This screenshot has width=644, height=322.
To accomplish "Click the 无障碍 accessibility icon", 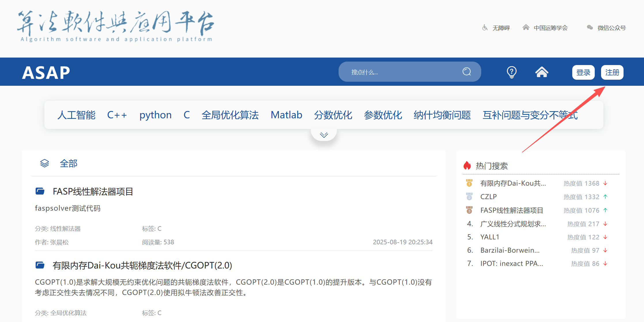I will click(485, 27).
